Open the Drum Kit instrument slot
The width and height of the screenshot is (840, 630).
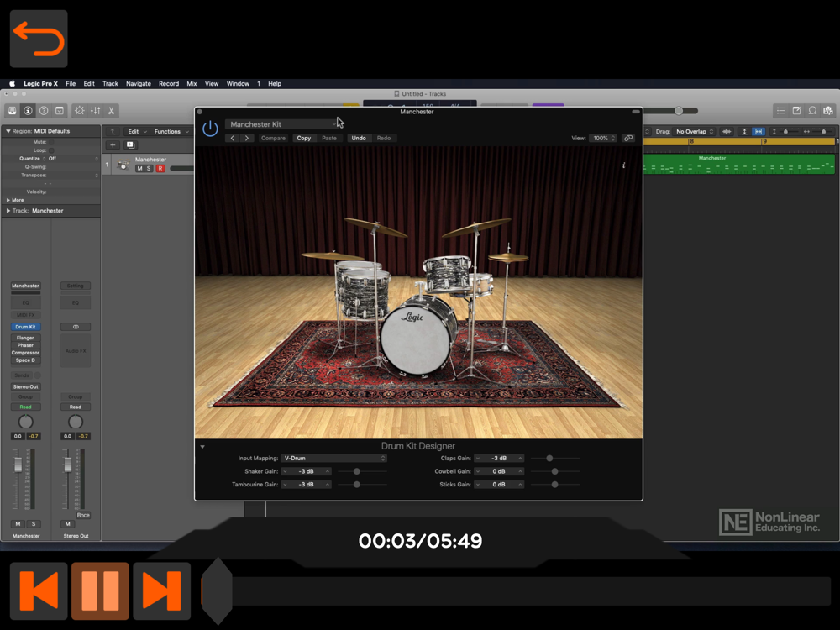point(25,327)
